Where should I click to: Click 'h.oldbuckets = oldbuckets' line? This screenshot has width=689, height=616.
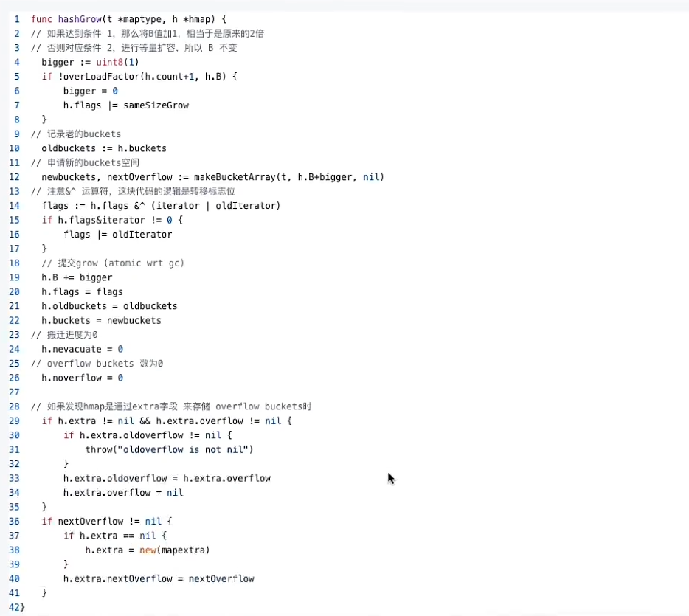(109, 306)
